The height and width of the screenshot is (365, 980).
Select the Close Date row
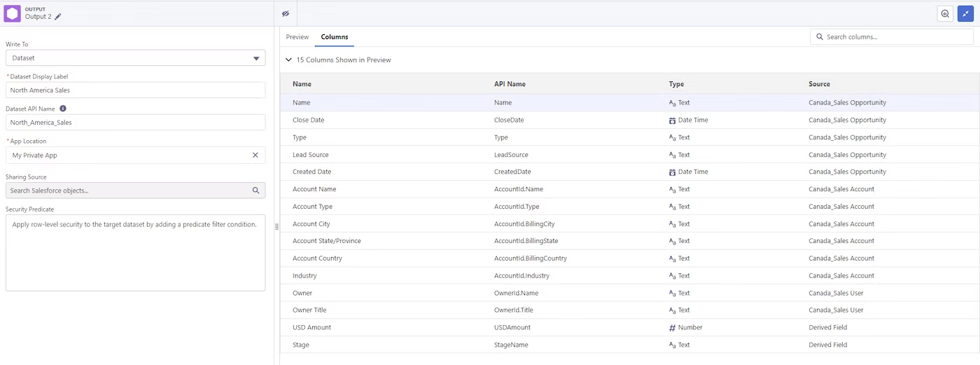(629, 120)
